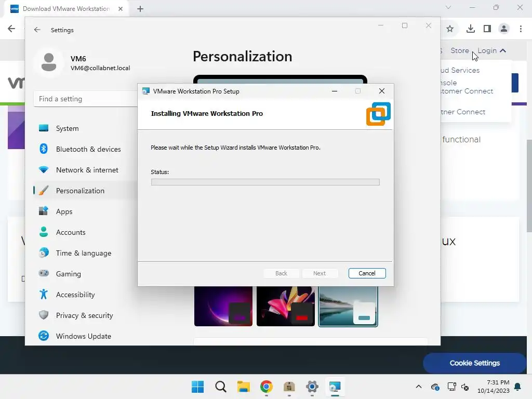
Task: Switch to Chrome in the taskbar
Action: point(267,387)
